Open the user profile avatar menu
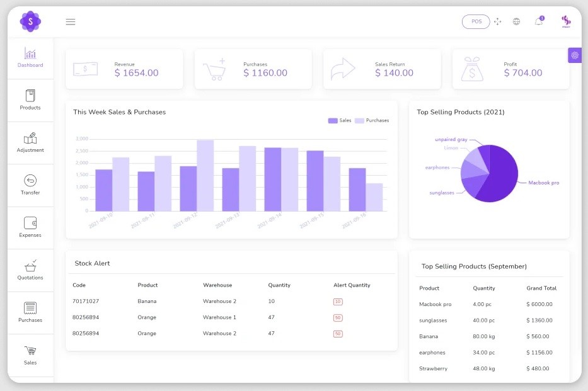This screenshot has width=588, height=391. (566, 21)
